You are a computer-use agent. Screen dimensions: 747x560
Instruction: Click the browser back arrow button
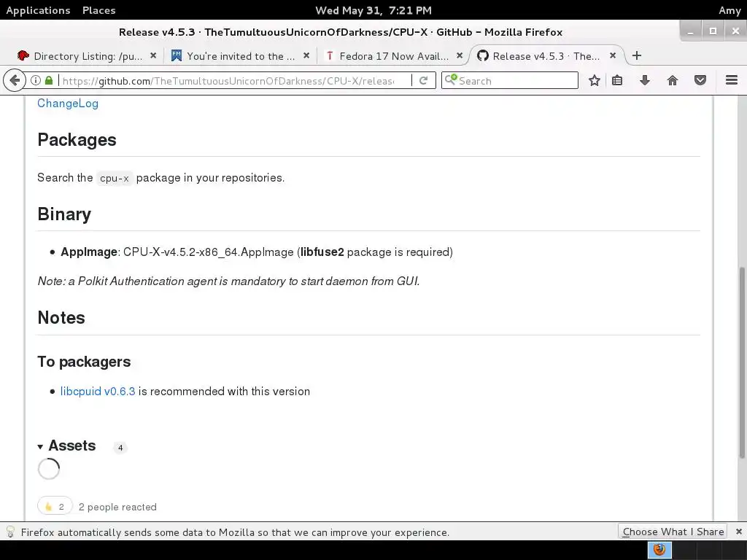[15, 80]
